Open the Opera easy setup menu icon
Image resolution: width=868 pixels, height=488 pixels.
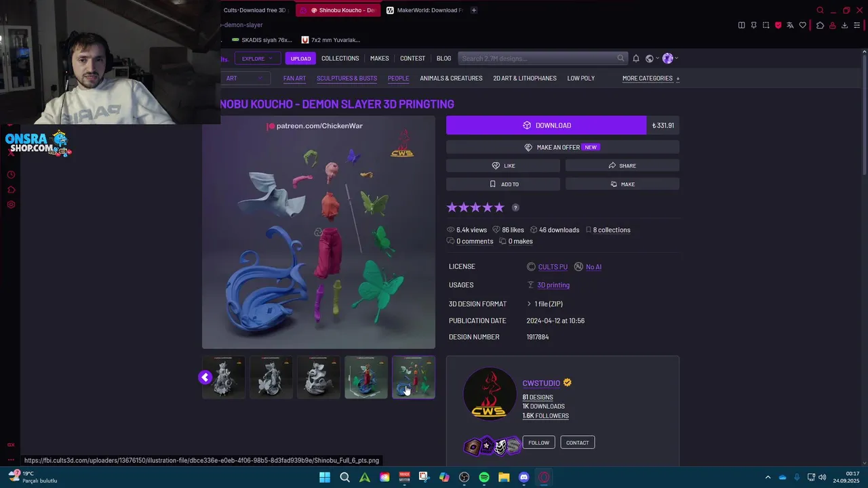856,25
